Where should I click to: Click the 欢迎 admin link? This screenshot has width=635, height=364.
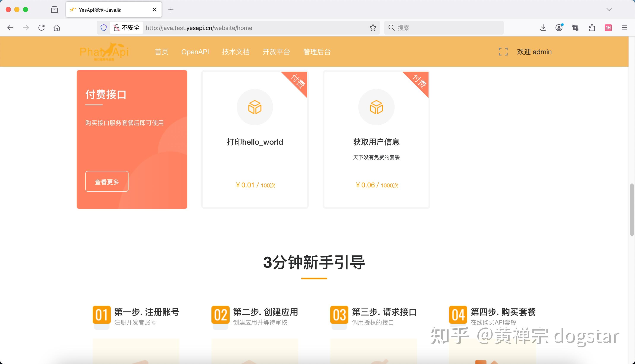coord(534,52)
